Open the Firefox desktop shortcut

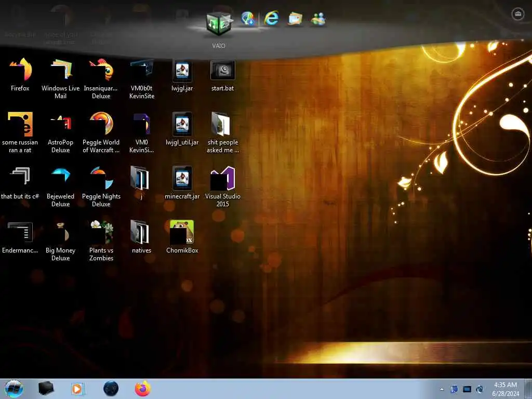pyautogui.click(x=20, y=70)
